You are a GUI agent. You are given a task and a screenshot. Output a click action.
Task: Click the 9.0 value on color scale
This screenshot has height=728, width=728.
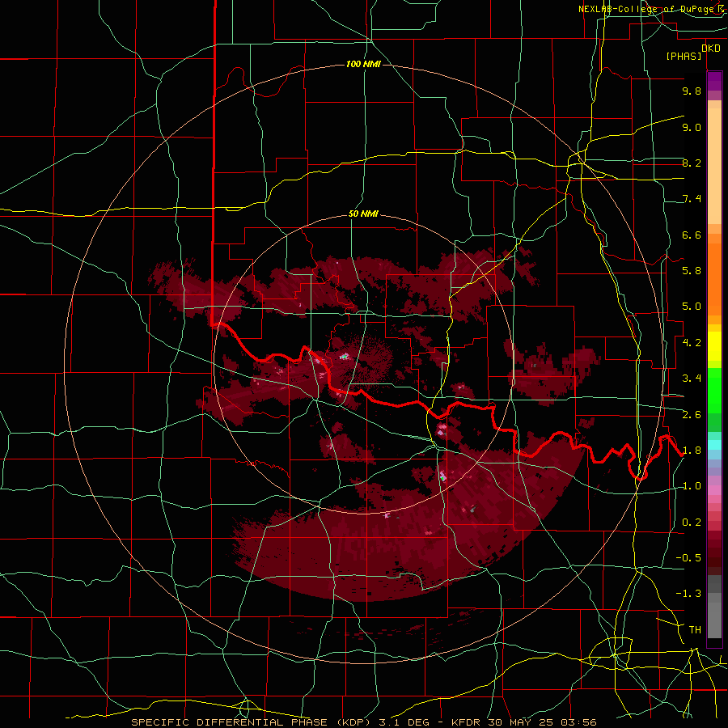[692, 127]
